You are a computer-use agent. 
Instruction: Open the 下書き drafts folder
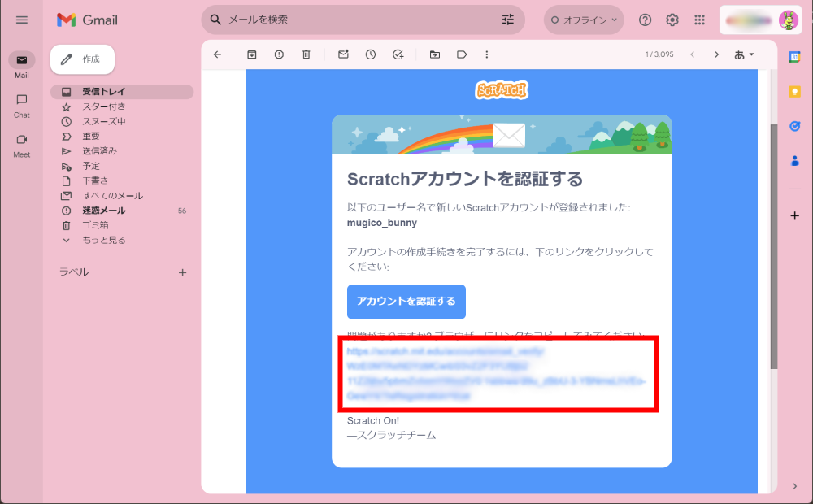pos(122,181)
